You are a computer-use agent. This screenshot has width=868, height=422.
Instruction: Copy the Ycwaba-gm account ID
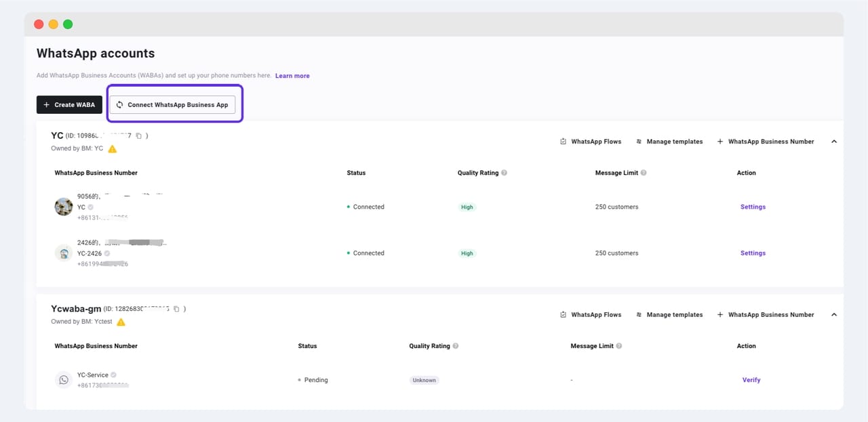coord(176,309)
